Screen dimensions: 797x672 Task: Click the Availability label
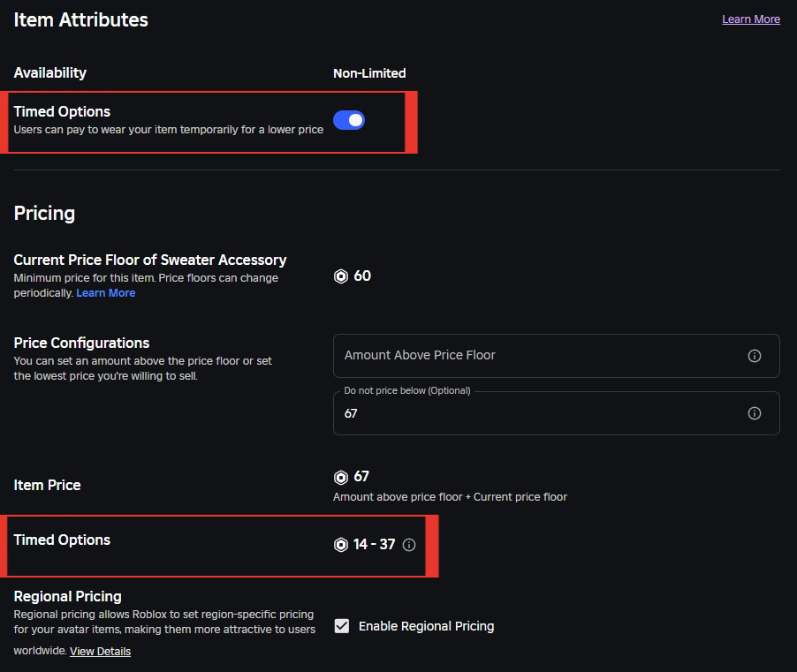[49, 72]
